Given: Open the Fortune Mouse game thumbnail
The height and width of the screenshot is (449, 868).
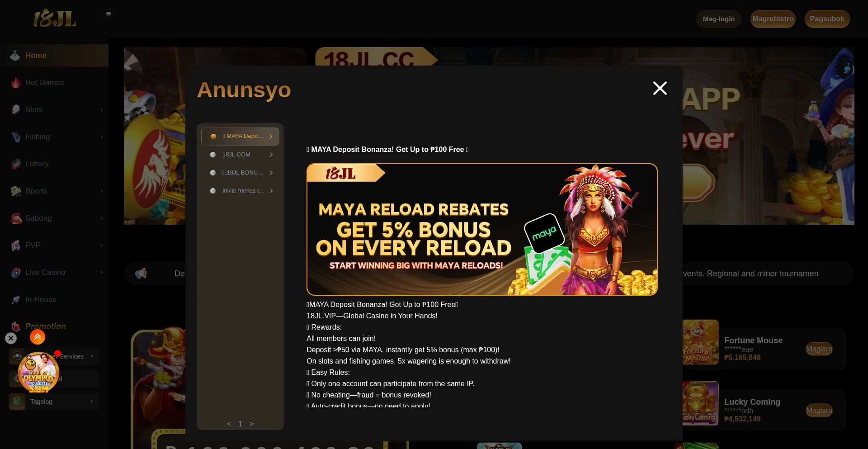Looking at the screenshot, I should pyautogui.click(x=701, y=342).
